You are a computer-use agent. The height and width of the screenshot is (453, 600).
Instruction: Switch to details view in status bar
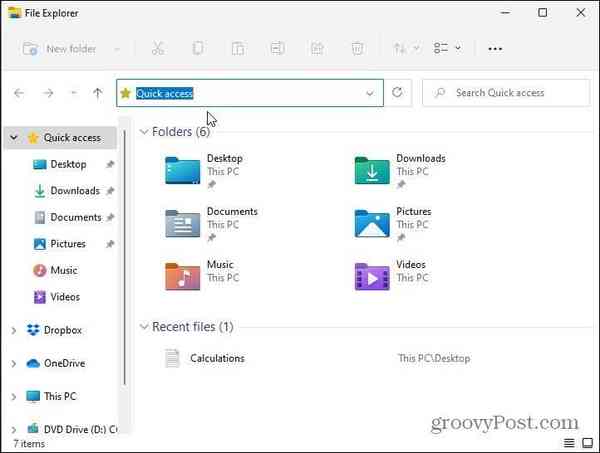point(569,443)
